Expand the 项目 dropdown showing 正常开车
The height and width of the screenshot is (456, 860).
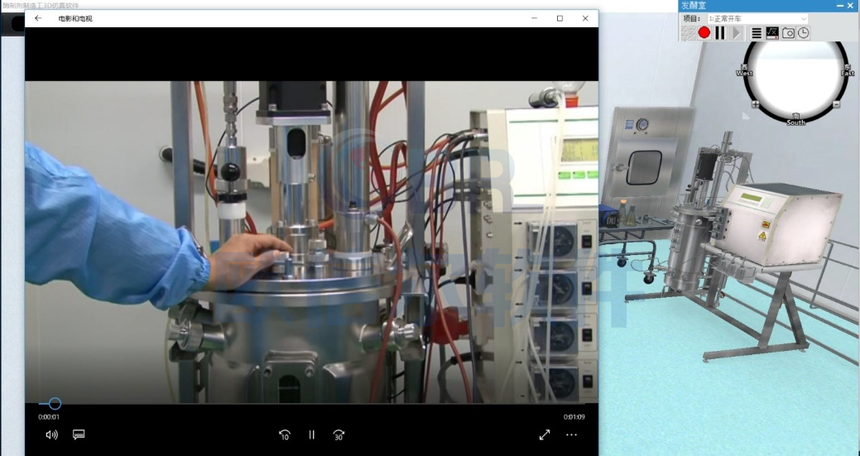pos(757,18)
